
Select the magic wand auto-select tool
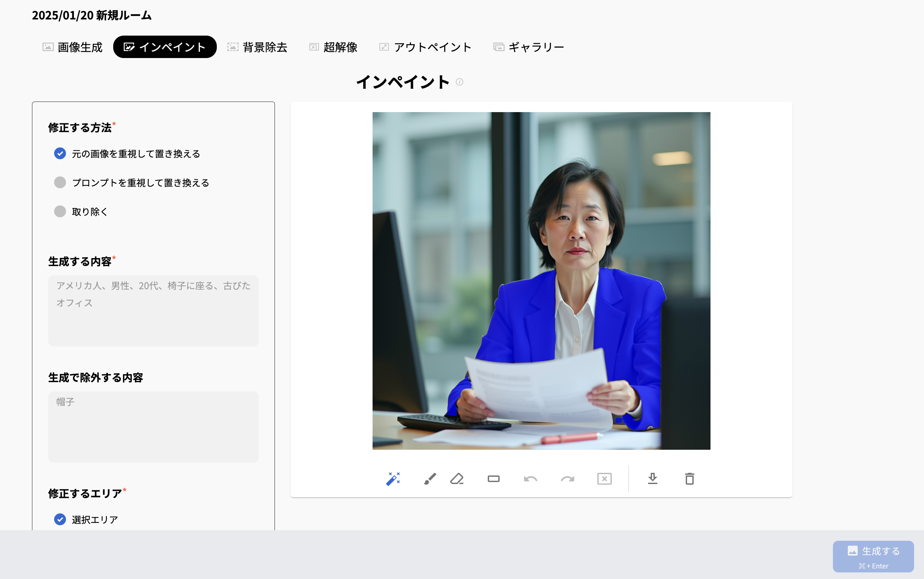pyautogui.click(x=393, y=479)
